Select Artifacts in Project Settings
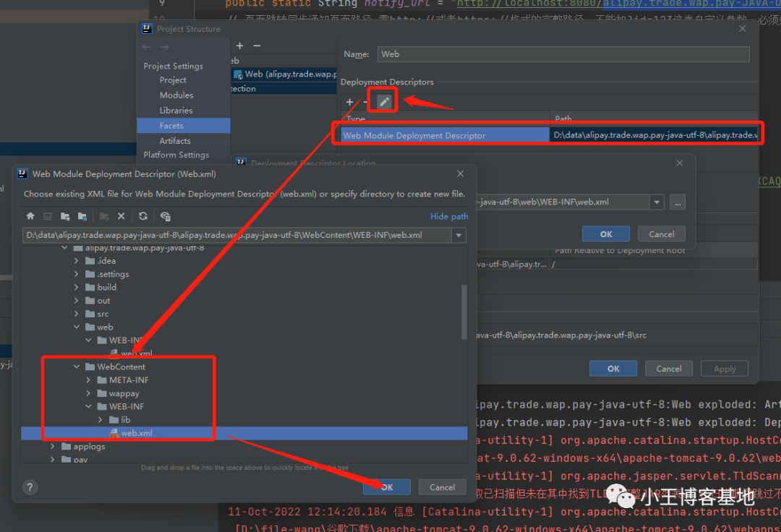The image size is (781, 532). tap(175, 141)
